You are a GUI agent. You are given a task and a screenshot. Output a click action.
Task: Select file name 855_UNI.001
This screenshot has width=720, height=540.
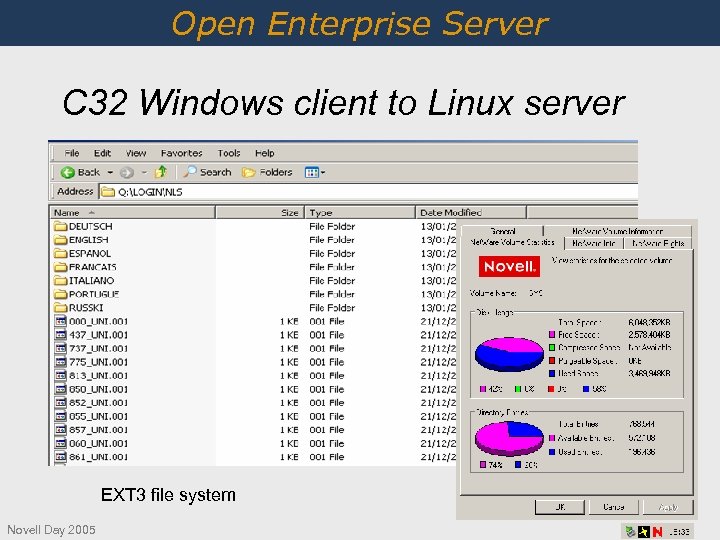tap(98, 416)
